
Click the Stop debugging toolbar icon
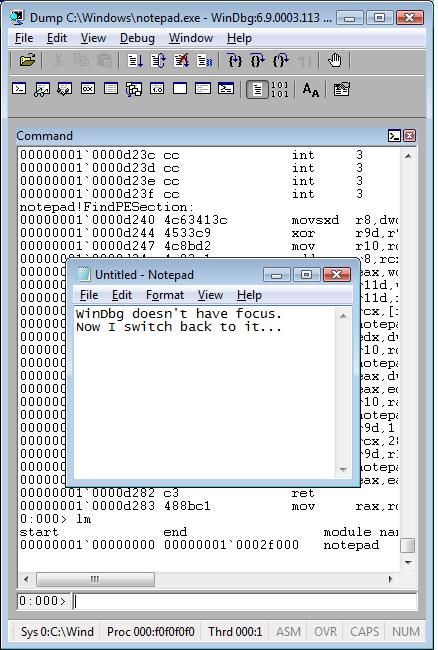181,61
